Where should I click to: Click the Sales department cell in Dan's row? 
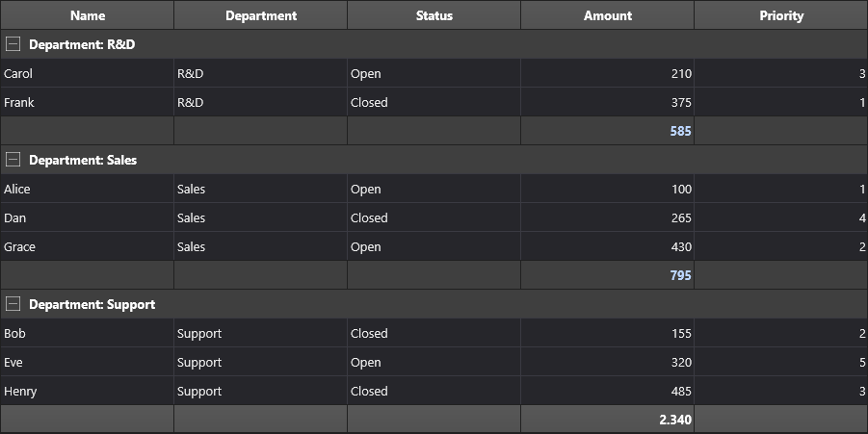261,217
